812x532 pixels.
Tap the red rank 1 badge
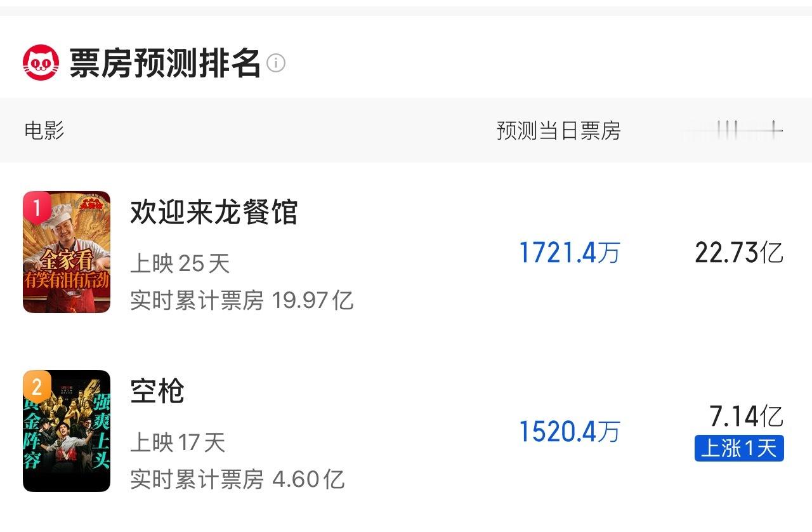coord(37,208)
